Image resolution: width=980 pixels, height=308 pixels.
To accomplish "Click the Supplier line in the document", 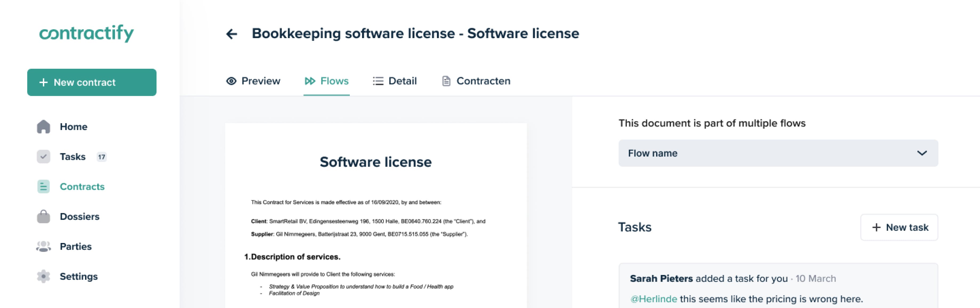I will coord(359,234).
